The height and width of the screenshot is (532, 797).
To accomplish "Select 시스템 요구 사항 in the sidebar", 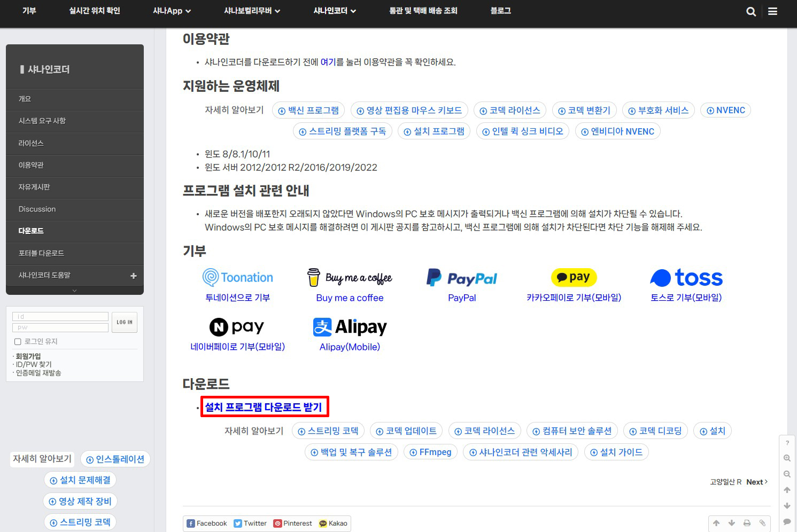I will pyautogui.click(x=75, y=121).
